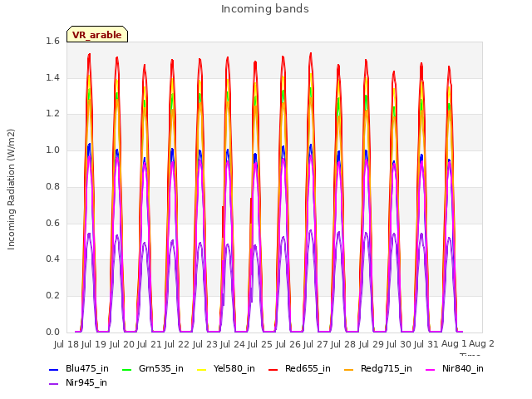Viewport: 532px width, 399px height.
Task: Click the Jul 19 x-axis tick label
Action: point(94,344)
